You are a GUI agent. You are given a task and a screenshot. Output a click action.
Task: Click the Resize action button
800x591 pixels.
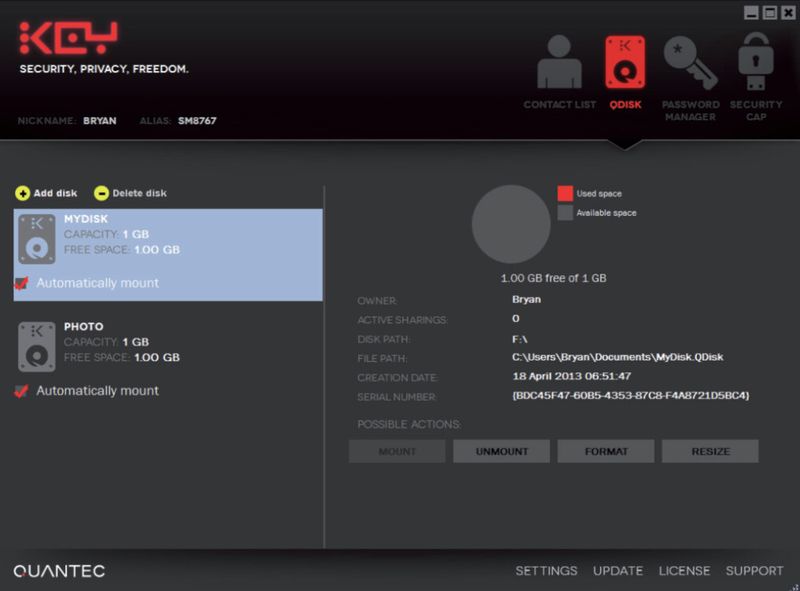[x=710, y=451]
